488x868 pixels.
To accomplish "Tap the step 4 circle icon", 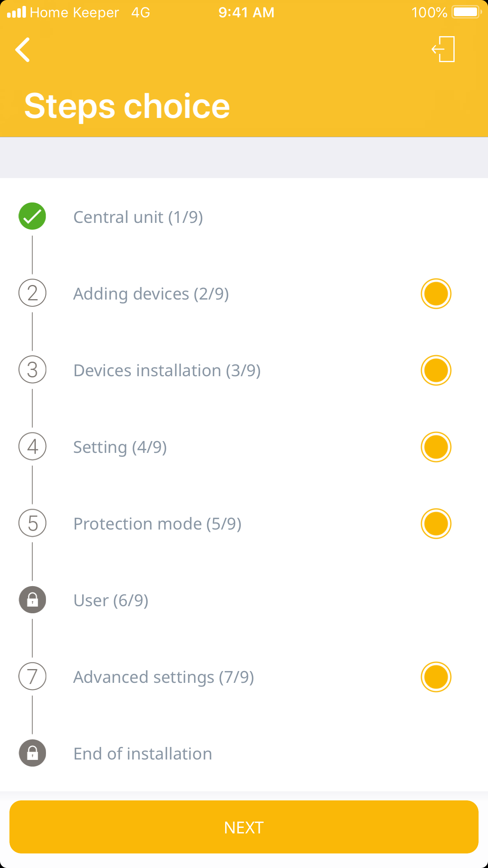I will click(32, 447).
